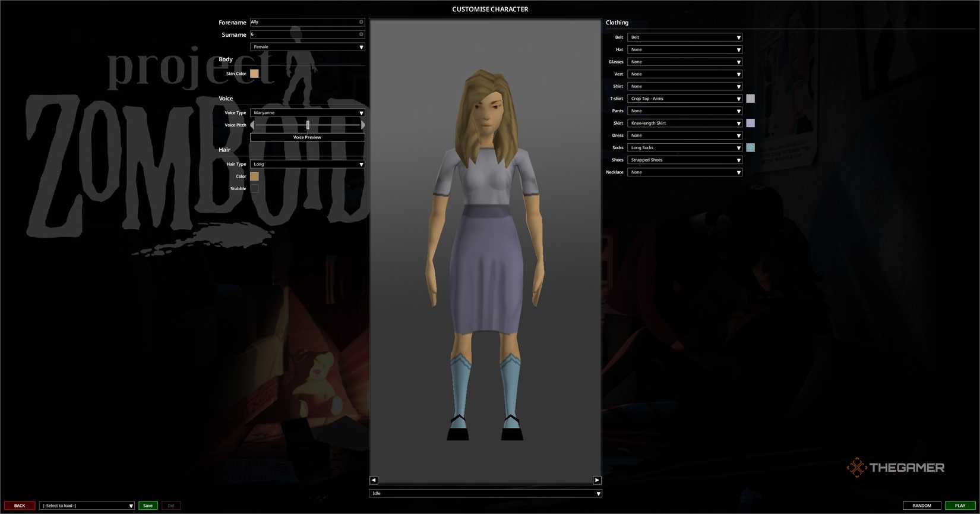
Task: Open the Idle animation dropdown
Action: pyautogui.click(x=485, y=493)
